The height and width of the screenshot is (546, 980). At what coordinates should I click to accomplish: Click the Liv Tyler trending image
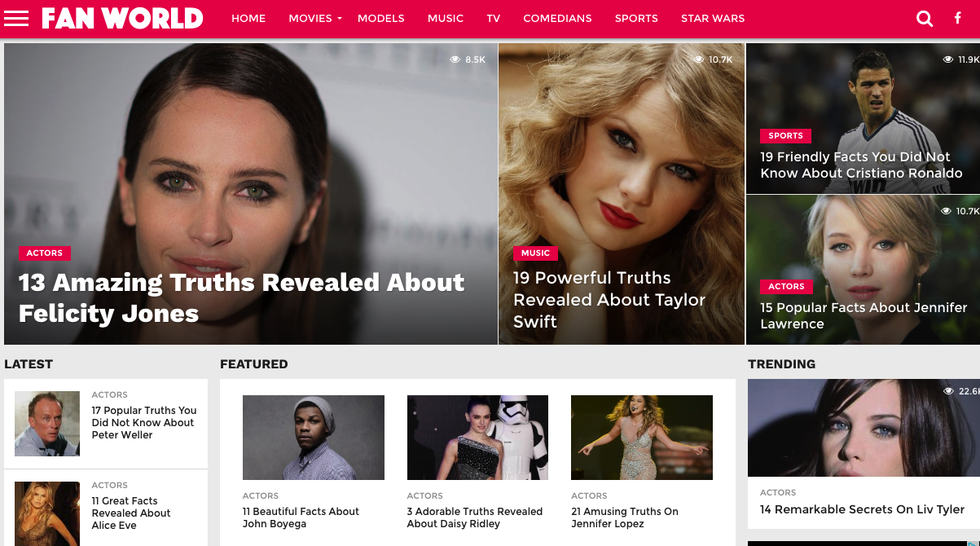864,428
